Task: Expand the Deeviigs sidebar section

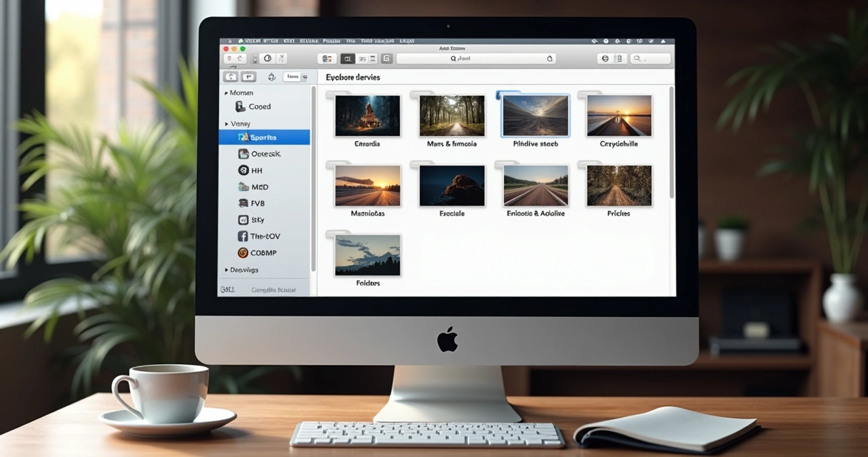Action: point(226,270)
